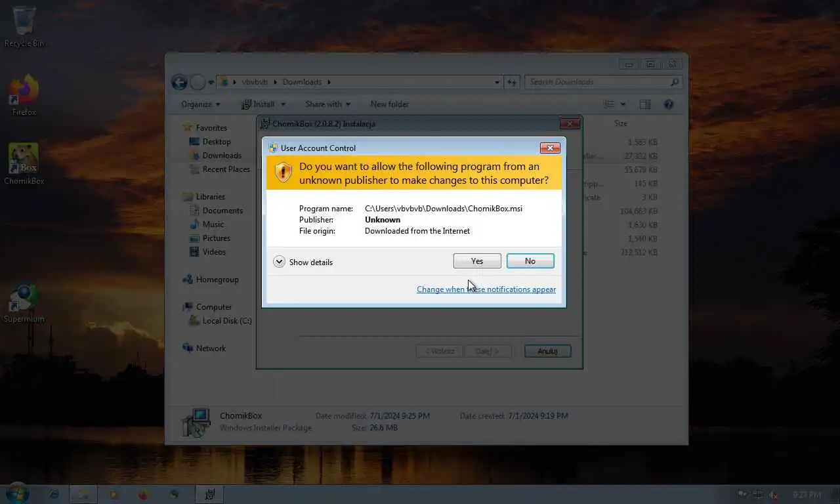Image resolution: width=840 pixels, height=504 pixels.
Task: Click the network icon in system tray
Action: coord(758,495)
